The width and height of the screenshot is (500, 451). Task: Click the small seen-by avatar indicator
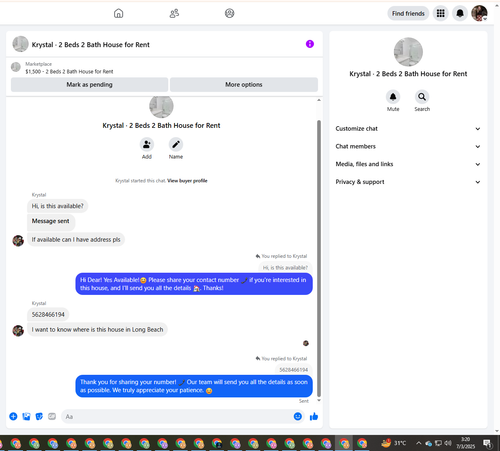(306, 343)
